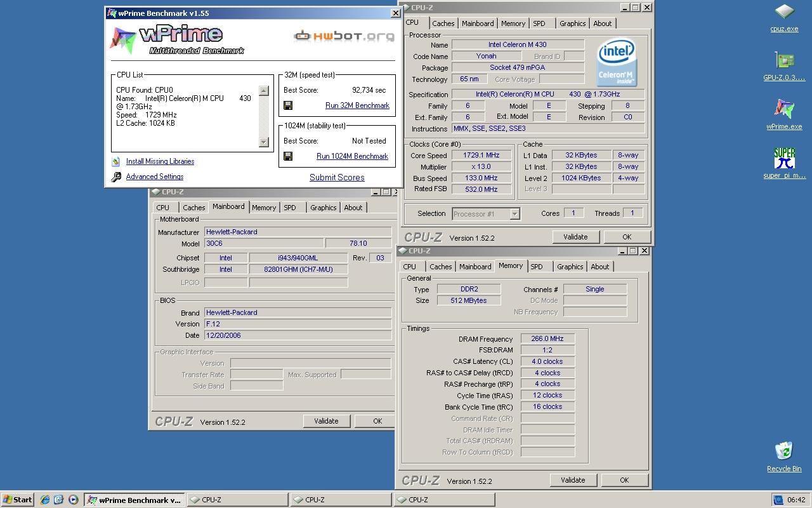Open Memory tab in Mainboard CPU-Z window
812x508 pixels.
pos(264,208)
